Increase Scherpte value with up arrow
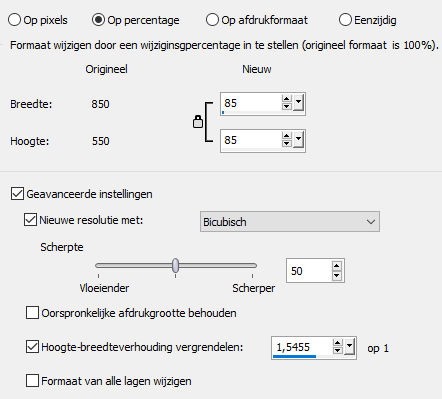Image resolution: width=442 pixels, height=399 pixels. pos(336,266)
